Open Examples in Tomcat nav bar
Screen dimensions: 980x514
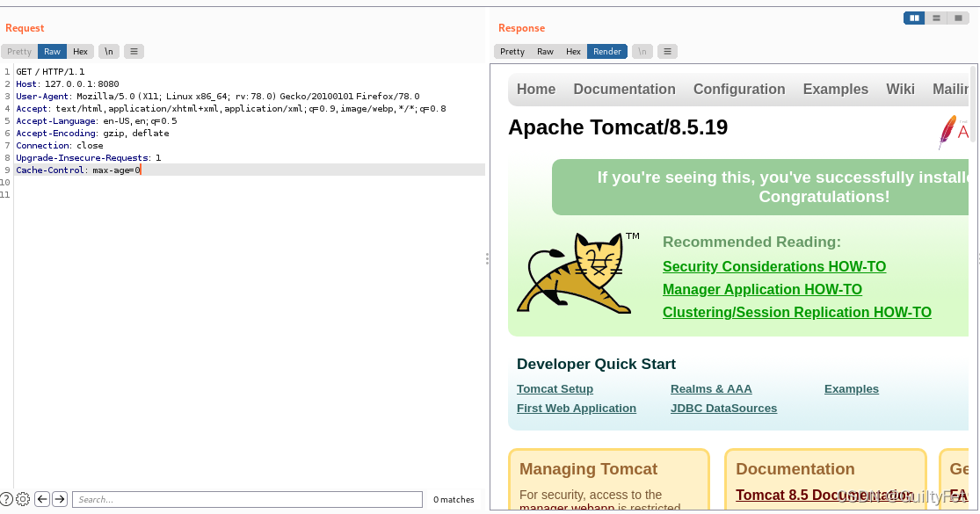(836, 90)
